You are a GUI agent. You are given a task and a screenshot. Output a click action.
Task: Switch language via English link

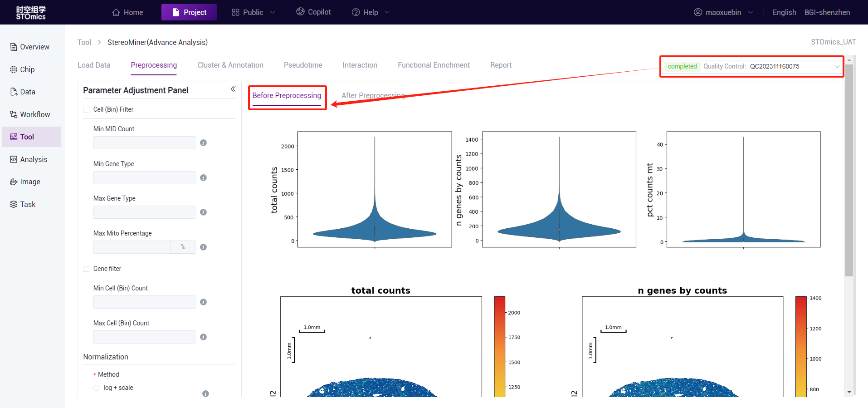coord(784,12)
